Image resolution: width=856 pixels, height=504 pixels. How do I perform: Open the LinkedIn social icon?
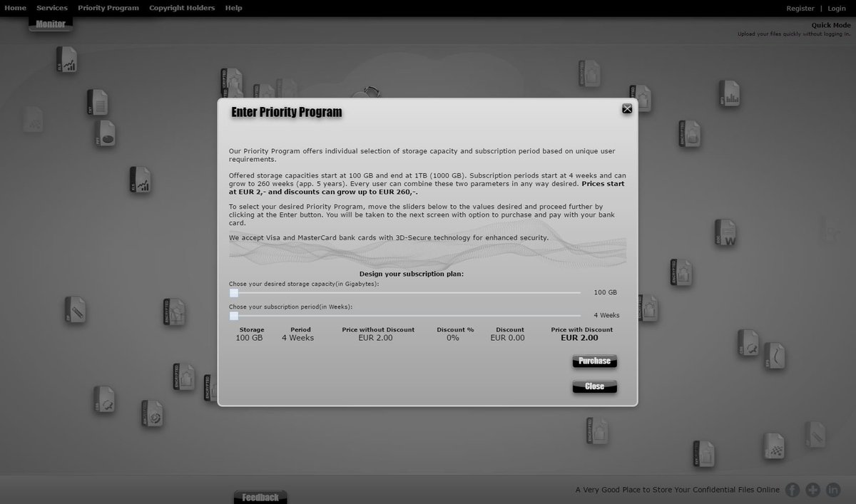pos(833,490)
